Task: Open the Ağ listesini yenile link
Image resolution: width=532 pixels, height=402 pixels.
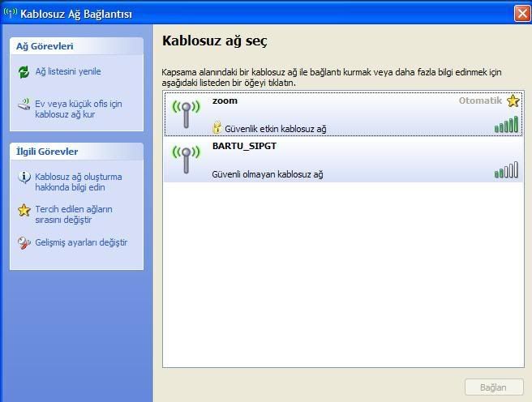Action: click(68, 71)
